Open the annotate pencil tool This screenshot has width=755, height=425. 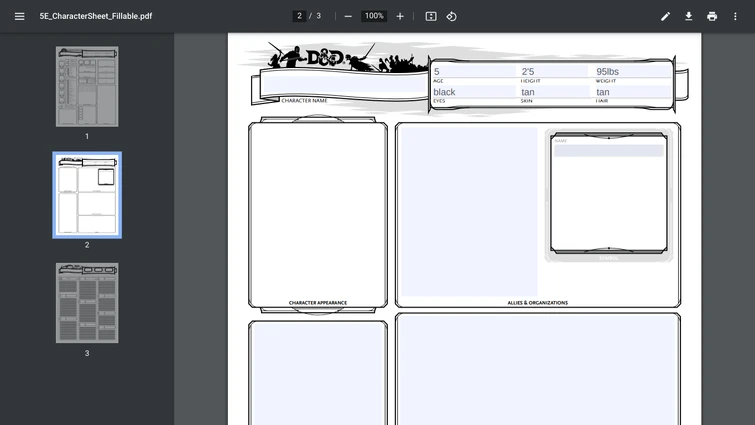pos(665,16)
